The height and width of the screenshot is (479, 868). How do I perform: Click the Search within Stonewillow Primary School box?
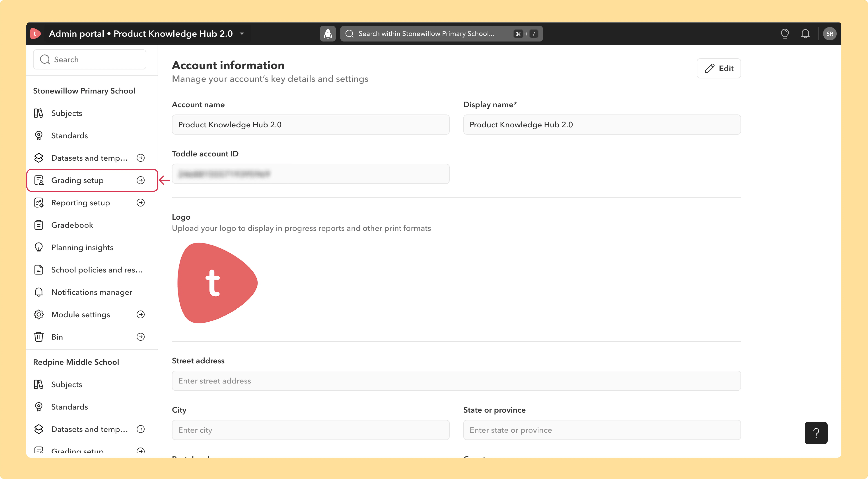441,33
